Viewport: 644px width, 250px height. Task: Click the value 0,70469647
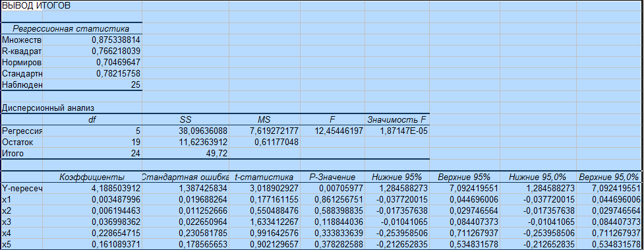pos(118,63)
